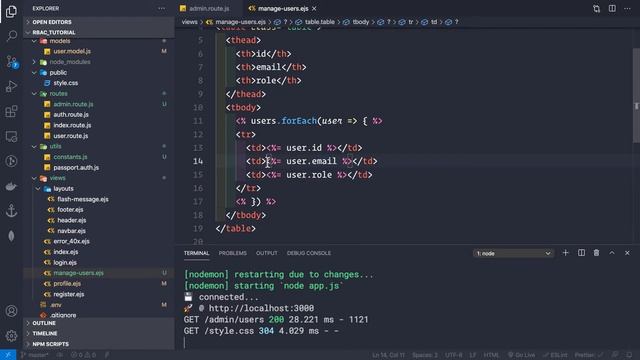Open the terminal selector dropdown '1: node'
The image size is (640, 360).
[513, 253]
